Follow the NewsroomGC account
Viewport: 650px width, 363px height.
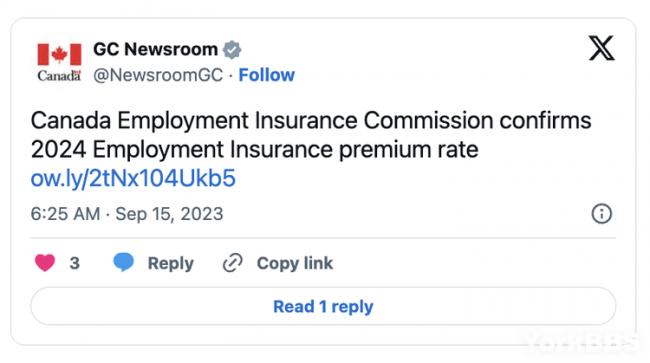(267, 75)
